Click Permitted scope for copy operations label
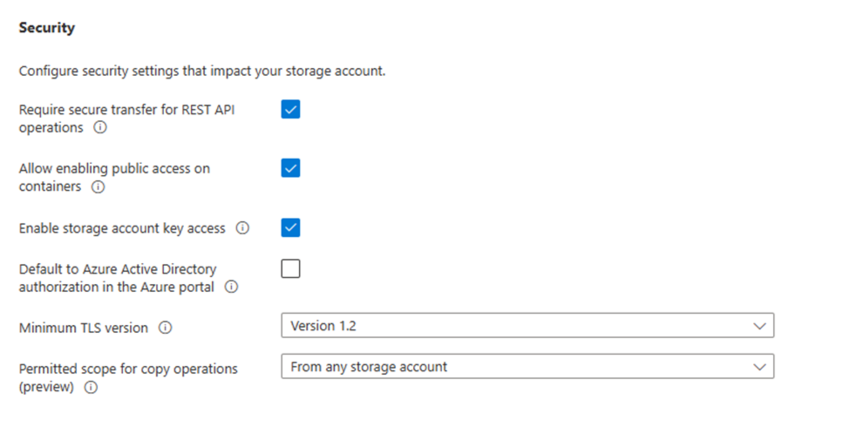 click(128, 378)
